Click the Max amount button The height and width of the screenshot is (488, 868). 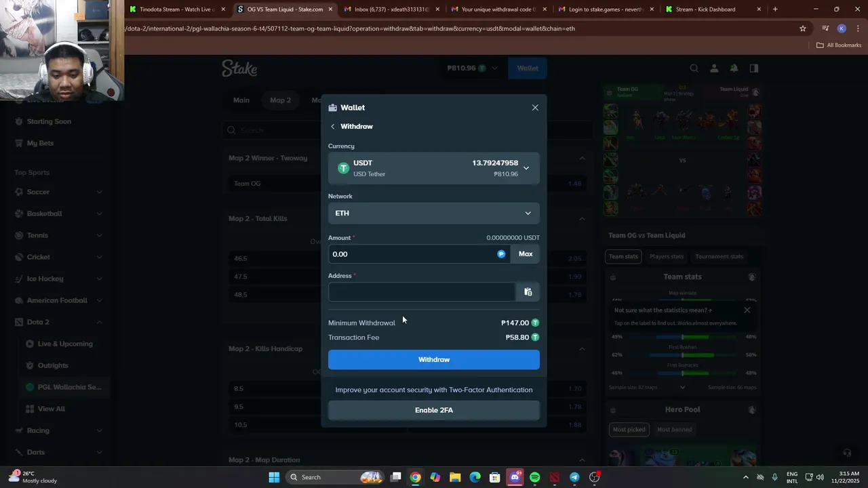pos(526,254)
